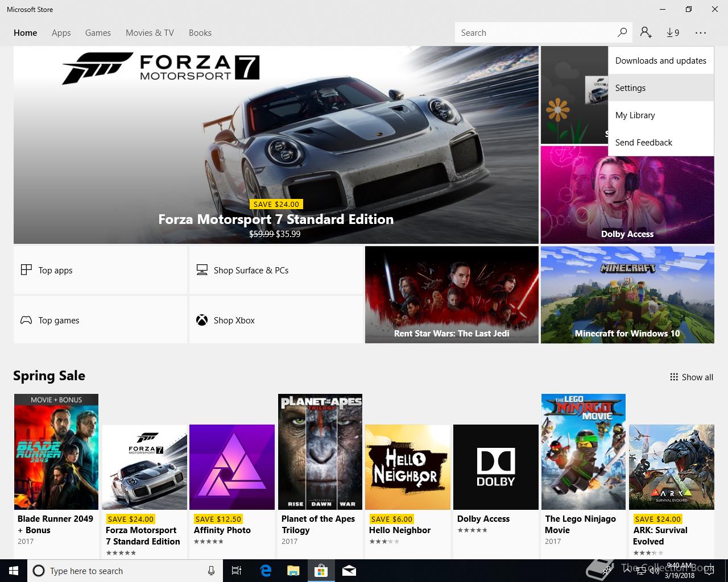Open the Top games tile
The height and width of the screenshot is (582, 728).
click(101, 320)
